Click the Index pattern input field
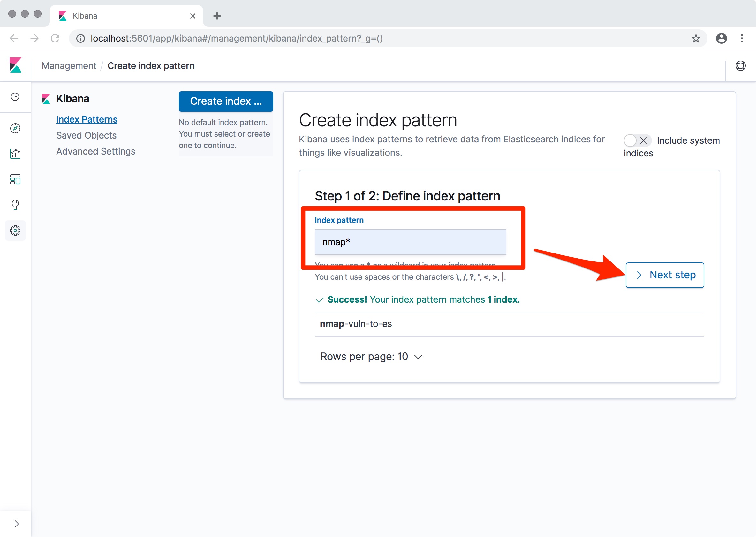 point(410,242)
